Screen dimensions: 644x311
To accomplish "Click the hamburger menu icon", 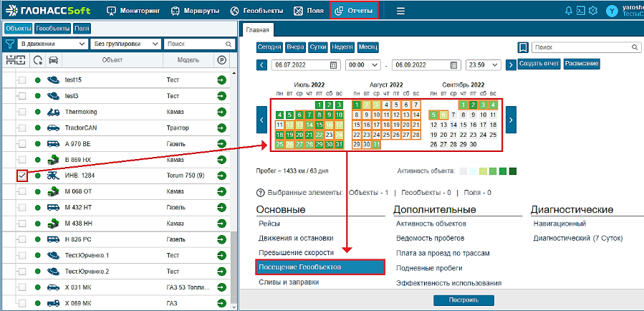I will click(x=400, y=11).
